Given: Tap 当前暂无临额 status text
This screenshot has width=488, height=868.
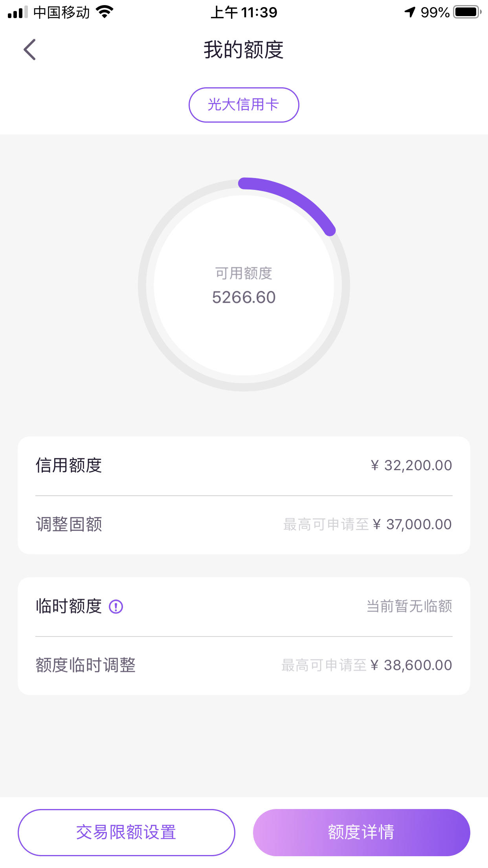Looking at the screenshot, I should 409,606.
